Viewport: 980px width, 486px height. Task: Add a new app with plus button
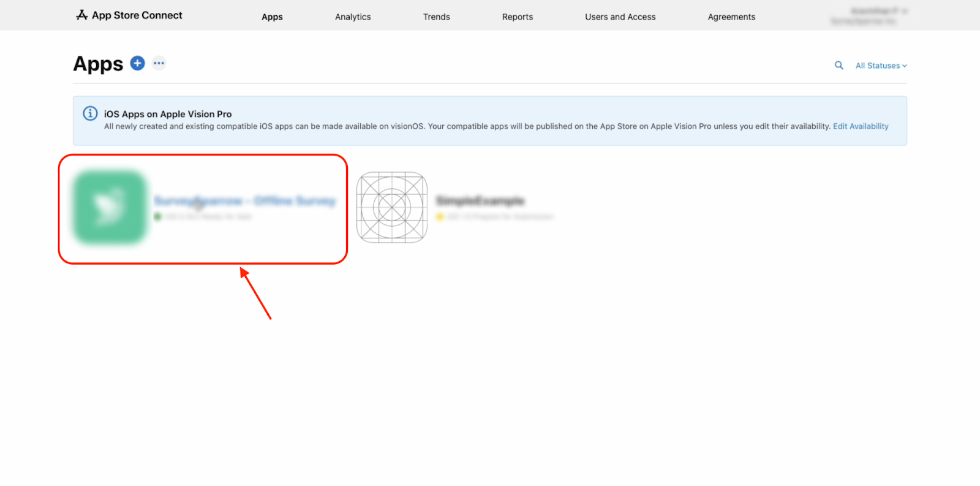click(138, 63)
